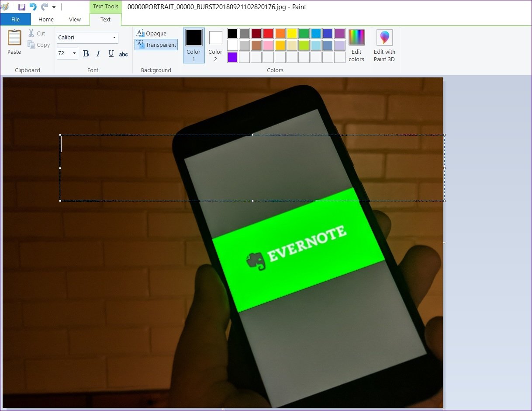Toggle Bold text formatting
The width and height of the screenshot is (532, 411).
tap(86, 54)
